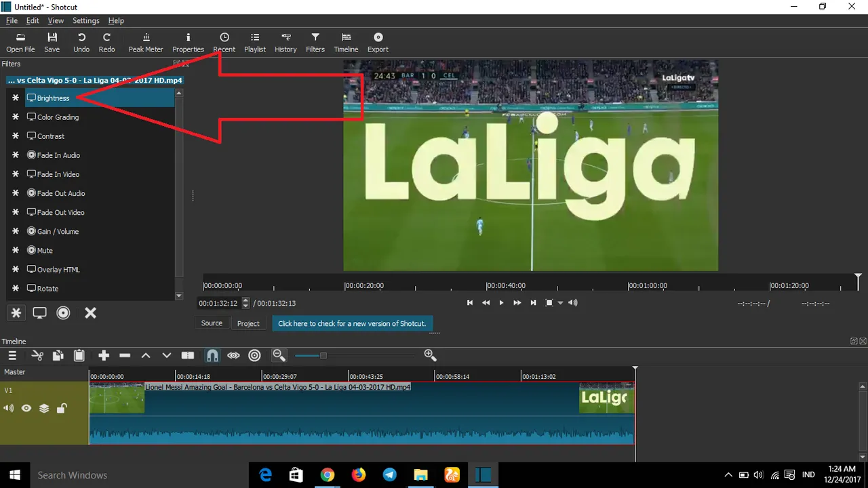Open the player volume control

click(573, 303)
